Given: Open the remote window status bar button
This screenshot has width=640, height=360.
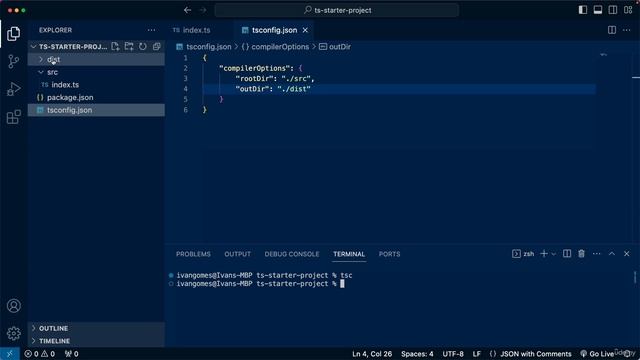Looking at the screenshot, I should coord(9,354).
